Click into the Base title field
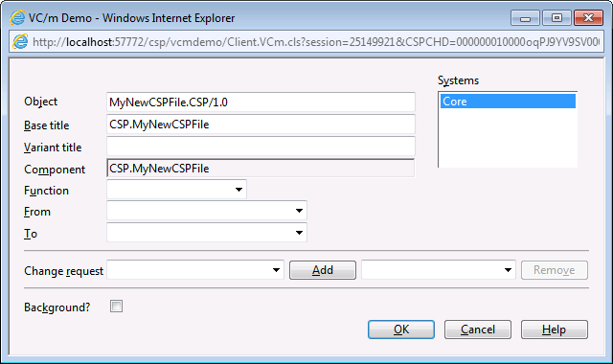Screen dimensions: 613x364 point(261,125)
